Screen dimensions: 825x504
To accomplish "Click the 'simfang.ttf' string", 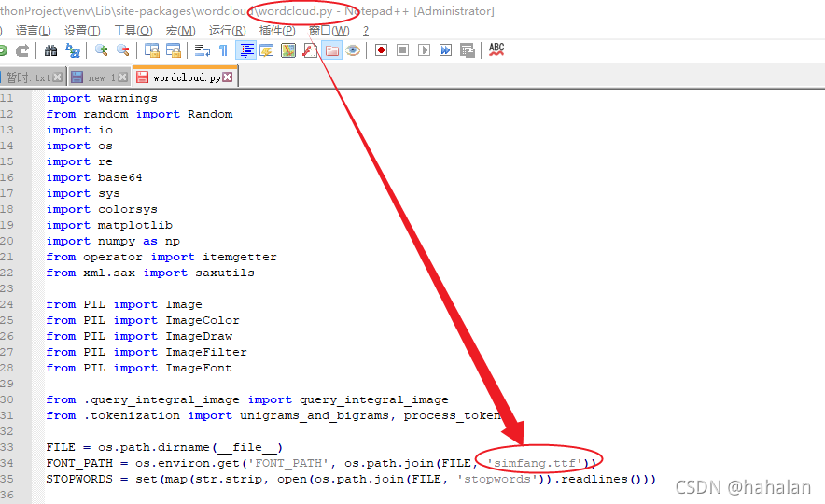I will coord(535,463).
